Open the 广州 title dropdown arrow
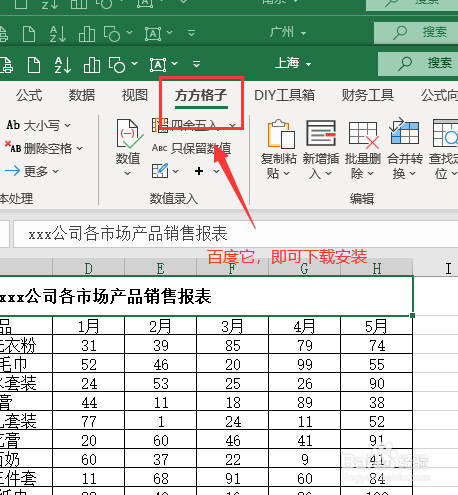The image size is (458, 495). point(303,33)
